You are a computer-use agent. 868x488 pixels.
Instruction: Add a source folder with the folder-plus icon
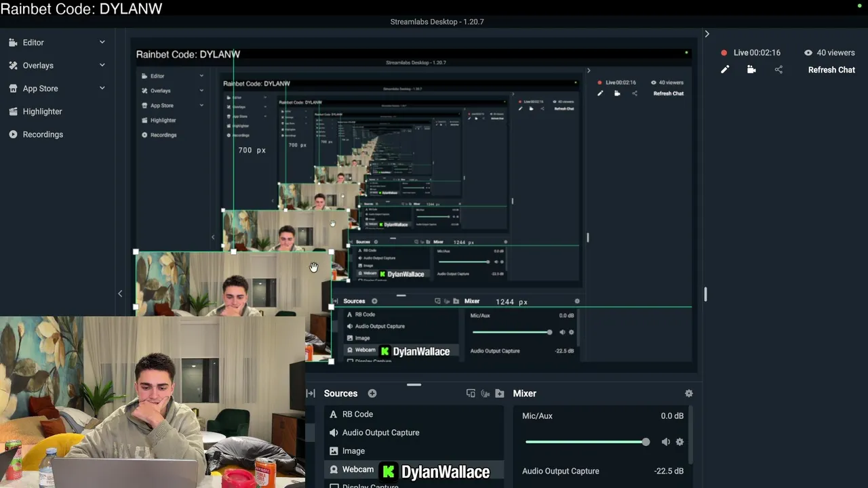[500, 393]
